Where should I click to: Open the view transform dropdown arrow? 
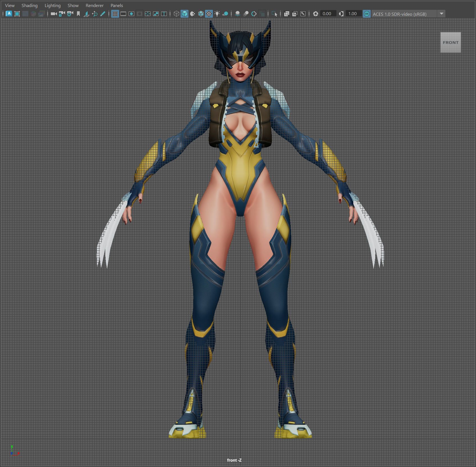[441, 14]
